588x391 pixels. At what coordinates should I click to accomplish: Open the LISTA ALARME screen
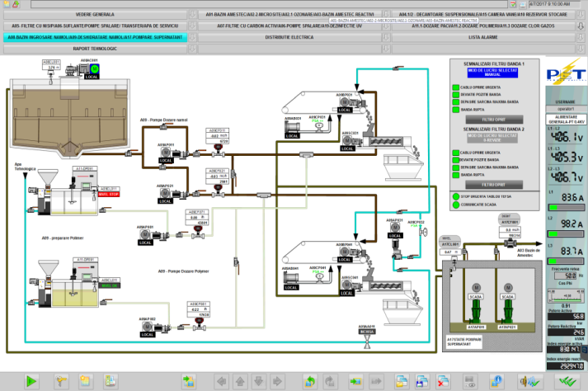pos(483,37)
